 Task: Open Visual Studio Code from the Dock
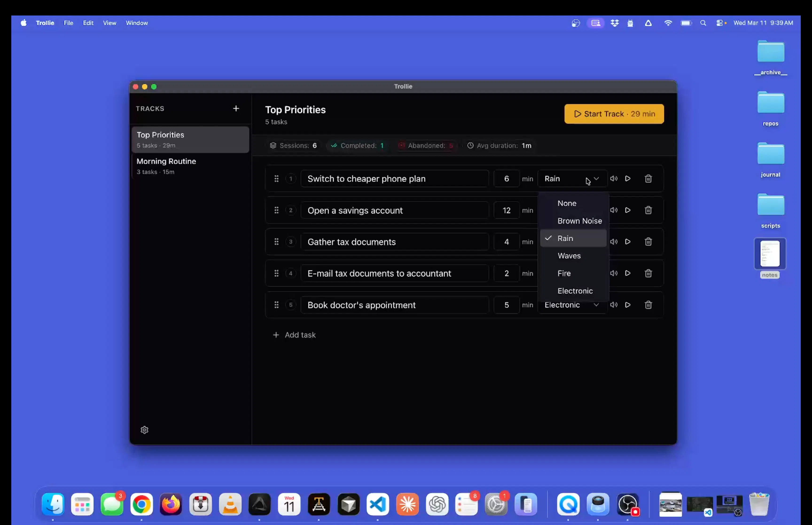[378, 504]
